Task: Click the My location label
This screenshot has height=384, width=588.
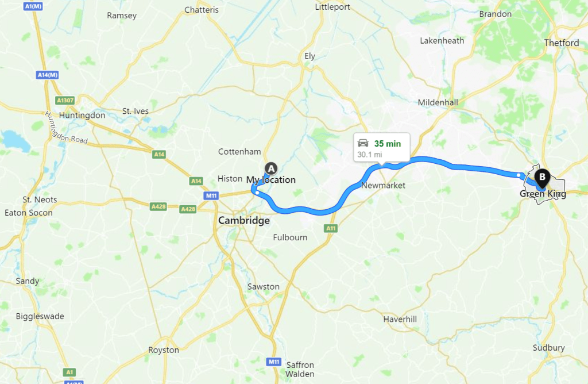Action: [x=271, y=180]
